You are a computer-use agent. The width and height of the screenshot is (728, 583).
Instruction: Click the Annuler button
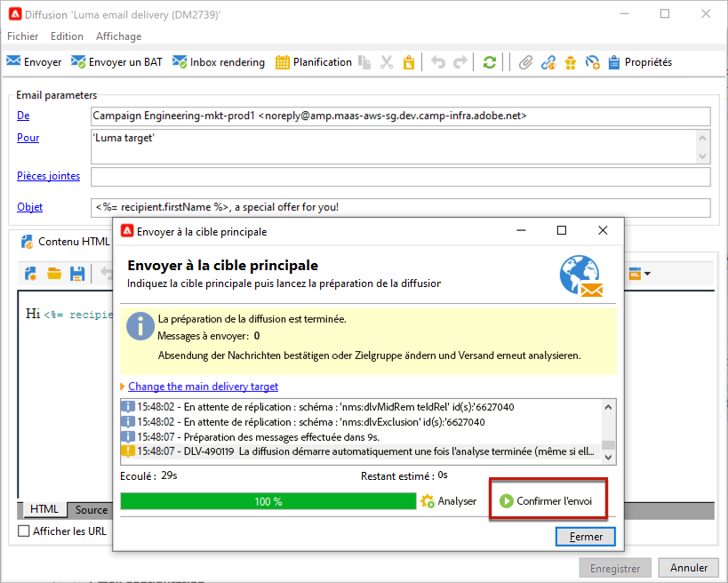pos(689,568)
